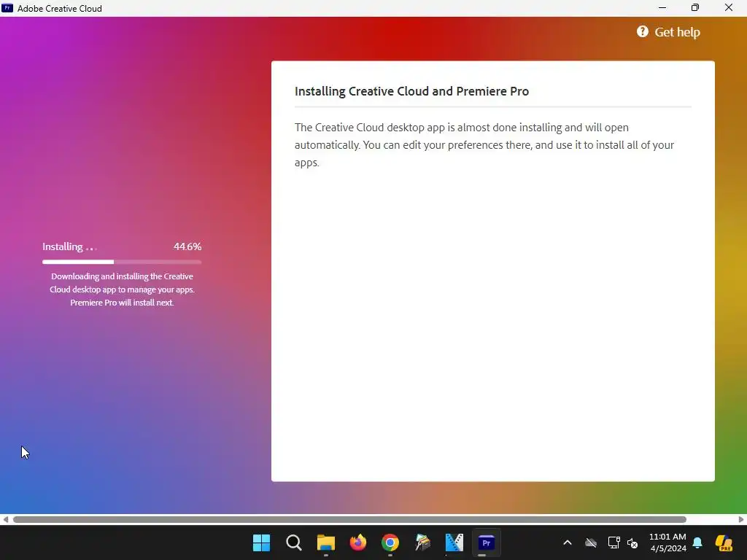
Task: Click the PRE badge icon in taskbar corner
Action: pos(724,542)
